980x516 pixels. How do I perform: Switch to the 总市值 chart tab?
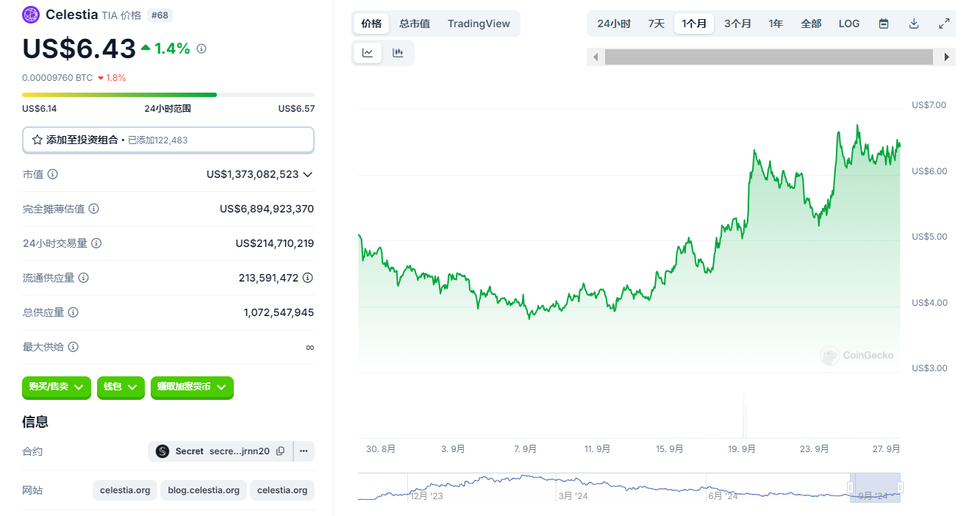tap(415, 24)
